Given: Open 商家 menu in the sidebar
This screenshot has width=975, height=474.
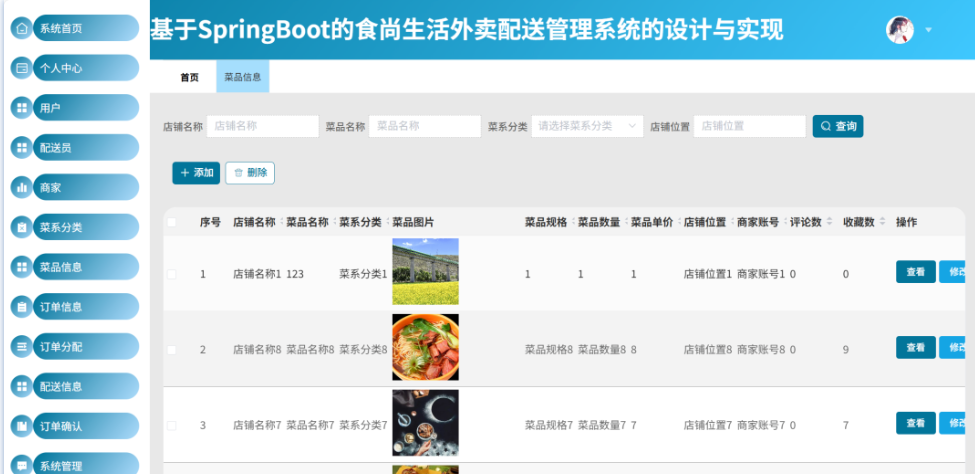Looking at the screenshot, I should point(86,187).
